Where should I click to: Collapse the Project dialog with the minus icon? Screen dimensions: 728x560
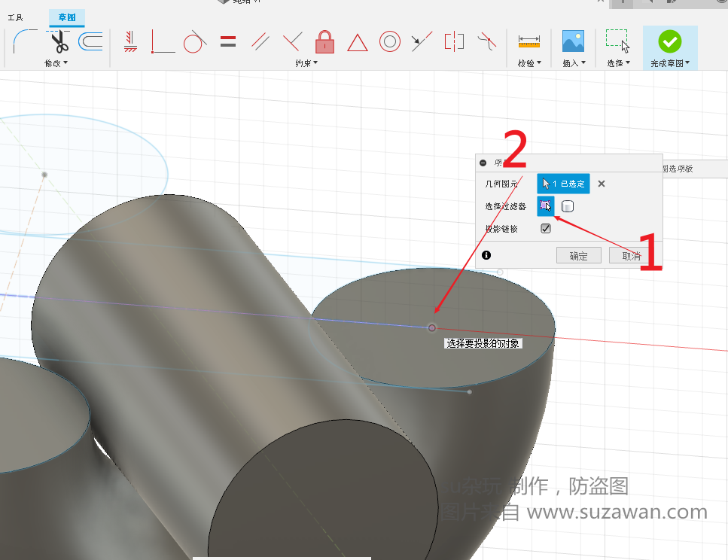click(x=483, y=163)
